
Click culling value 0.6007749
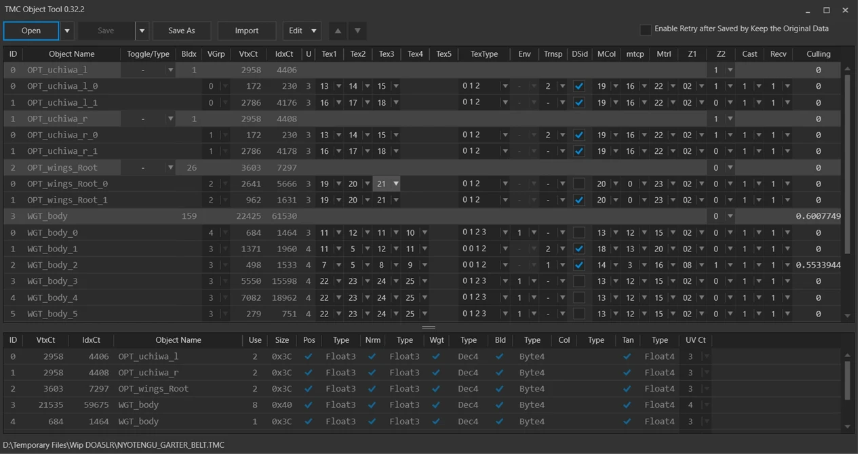click(818, 216)
